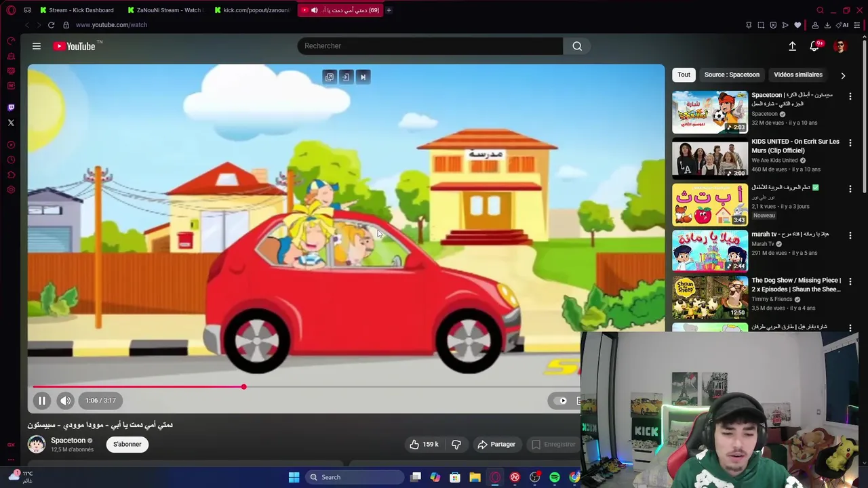Open the Spacetoon channel avatar

point(37,444)
